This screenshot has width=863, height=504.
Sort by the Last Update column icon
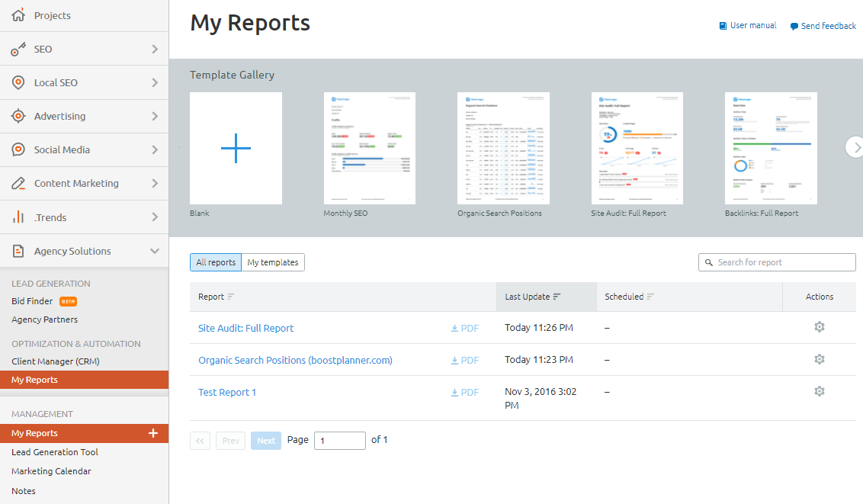point(557,297)
